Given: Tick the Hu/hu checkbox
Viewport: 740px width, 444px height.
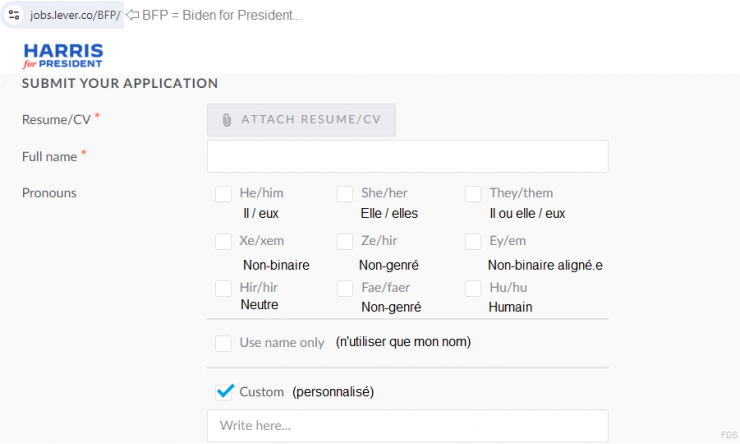Looking at the screenshot, I should tap(473, 288).
